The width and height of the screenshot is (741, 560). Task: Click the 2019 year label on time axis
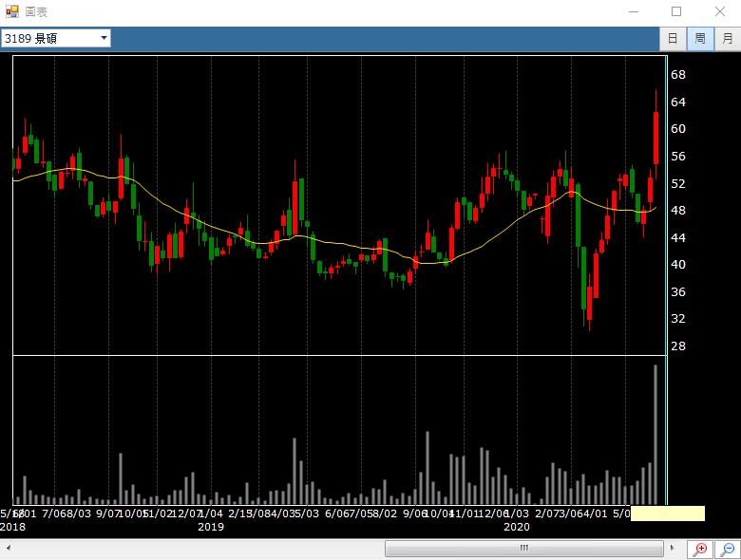click(211, 527)
